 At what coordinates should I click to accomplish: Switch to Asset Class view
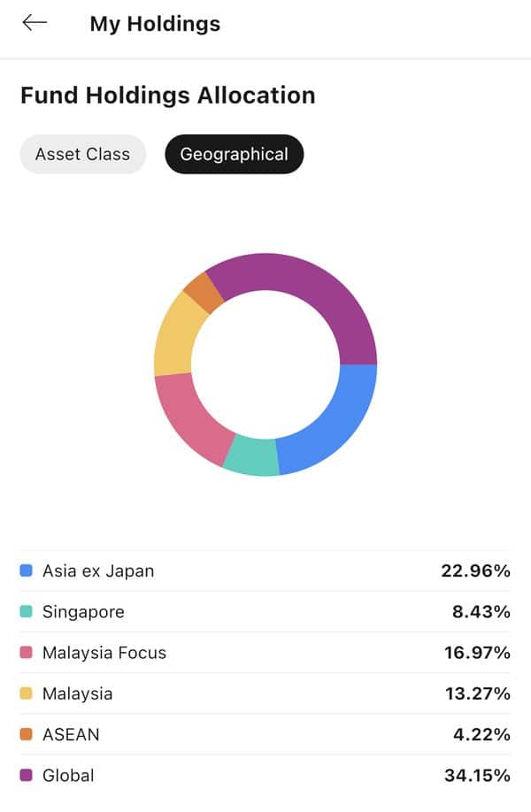[x=83, y=154]
